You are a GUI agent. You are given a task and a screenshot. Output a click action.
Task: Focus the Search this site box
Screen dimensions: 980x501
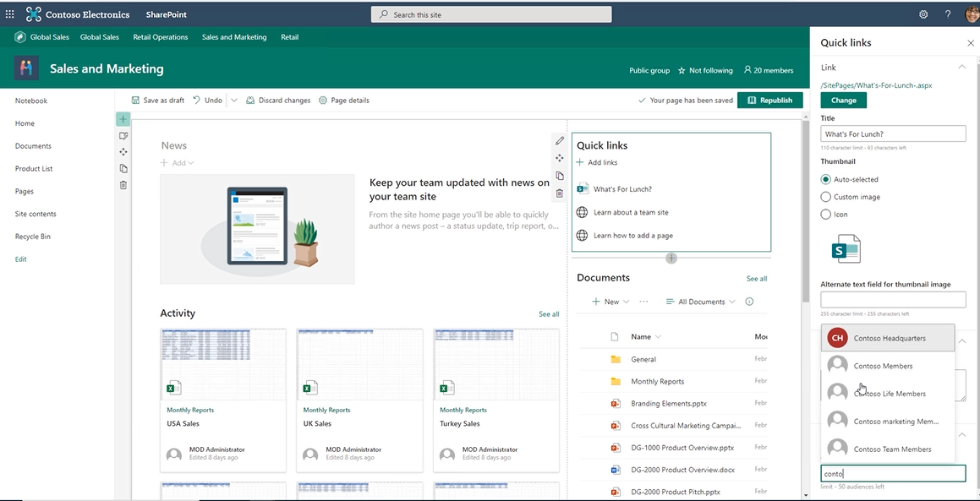coord(491,14)
